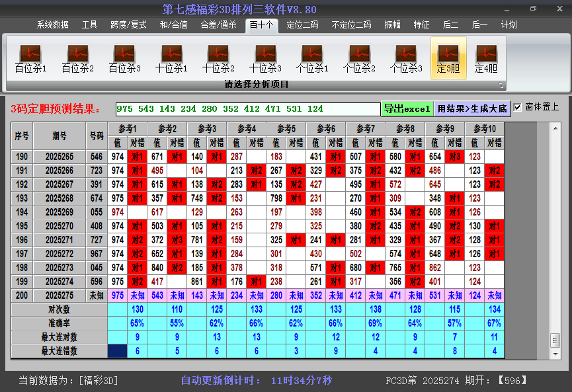The width and height of the screenshot is (572, 392).
Task: Switch to the 跨度/复式 tab
Action: [128, 25]
